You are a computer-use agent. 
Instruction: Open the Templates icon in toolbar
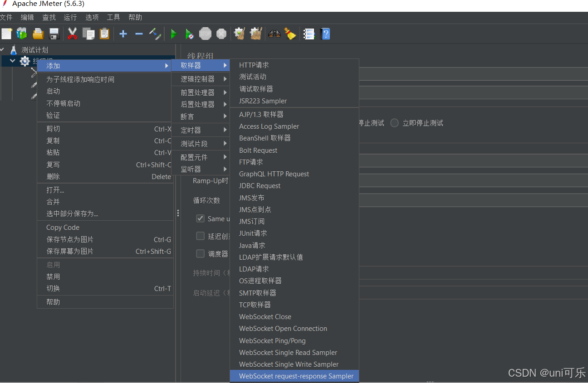(x=22, y=34)
